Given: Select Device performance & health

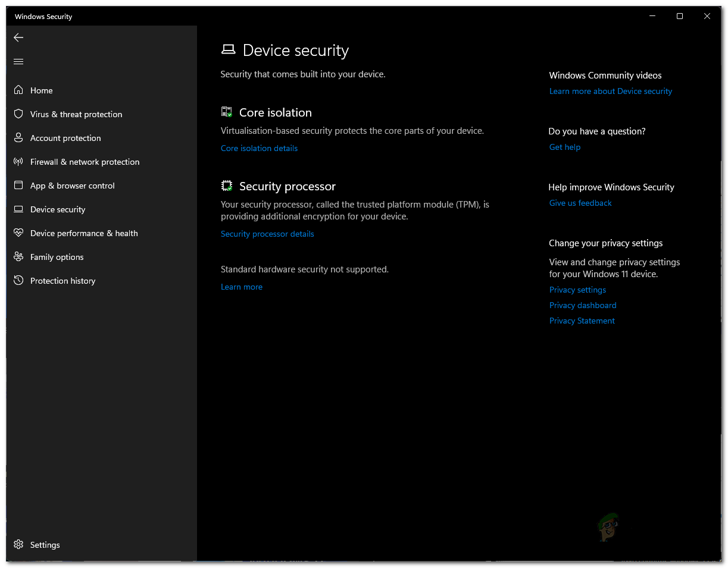Looking at the screenshot, I should click(84, 233).
